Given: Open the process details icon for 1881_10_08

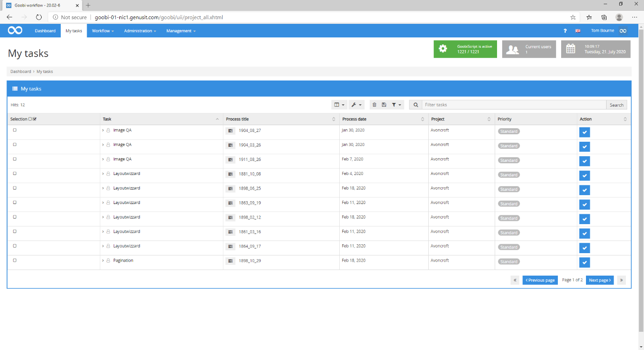Looking at the screenshot, I should (230, 174).
